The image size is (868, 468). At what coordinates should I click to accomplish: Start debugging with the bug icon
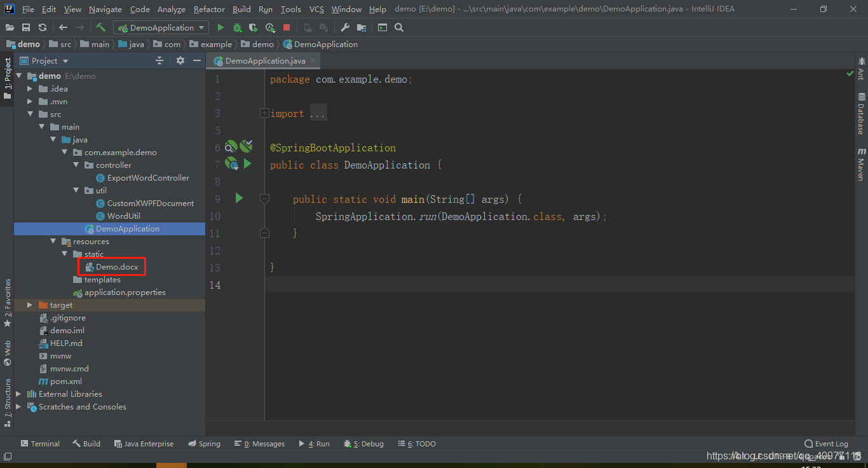(237, 27)
